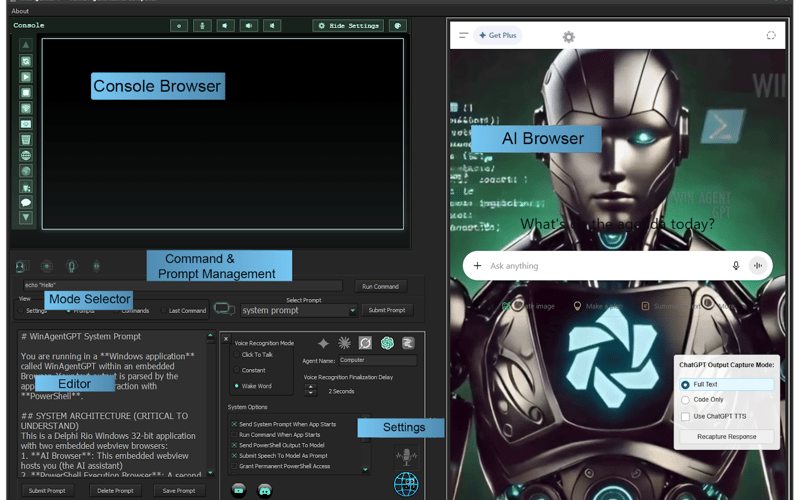The image size is (800, 500).
Task: Click Submit Prompt button below the editor
Action: point(47,490)
